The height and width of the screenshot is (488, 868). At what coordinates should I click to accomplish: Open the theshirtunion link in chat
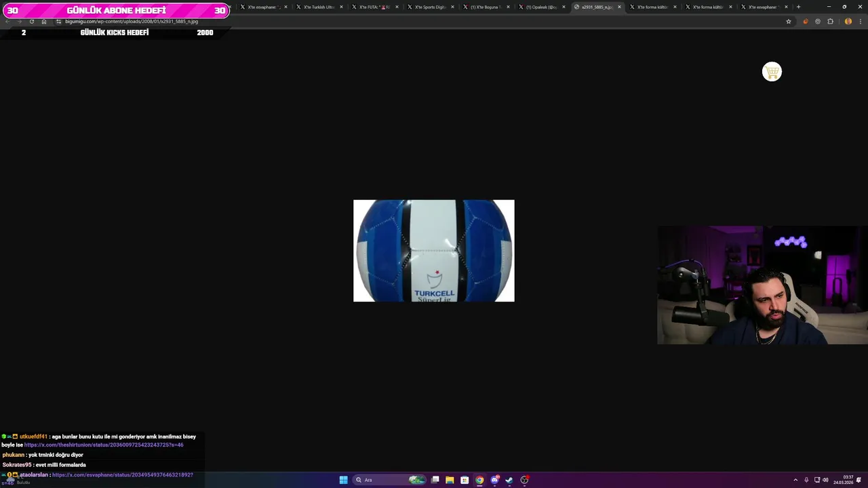pyautogui.click(x=104, y=445)
